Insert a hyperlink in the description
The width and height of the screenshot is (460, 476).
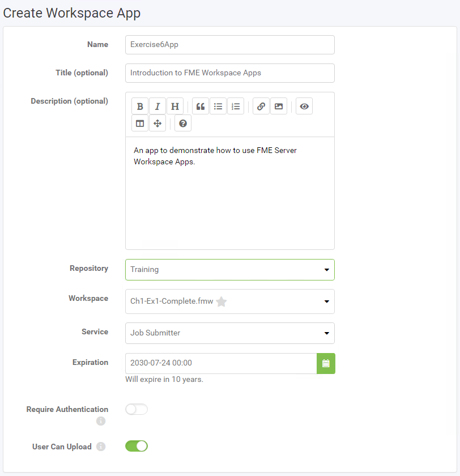(261, 107)
